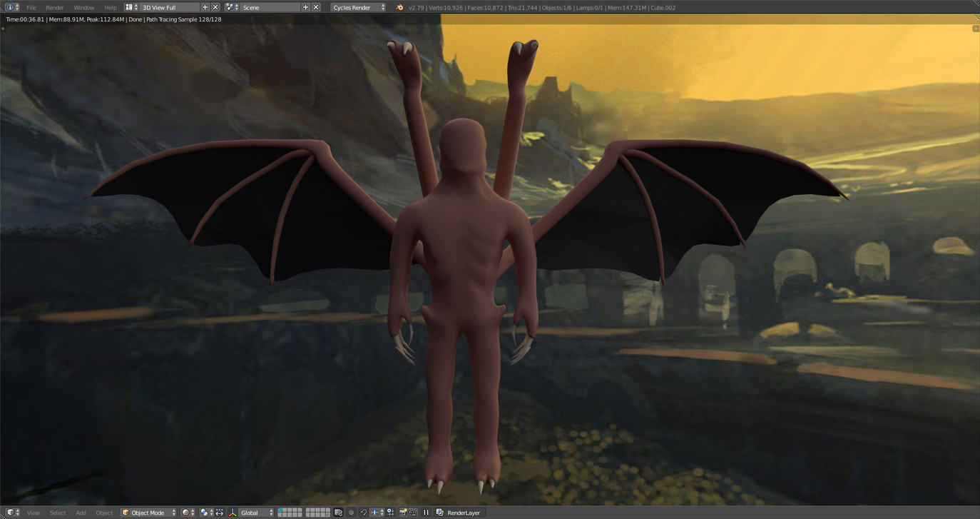Click the scene statistics text showing Verts and Faces
The height and width of the screenshot is (519, 980).
click(542, 7)
